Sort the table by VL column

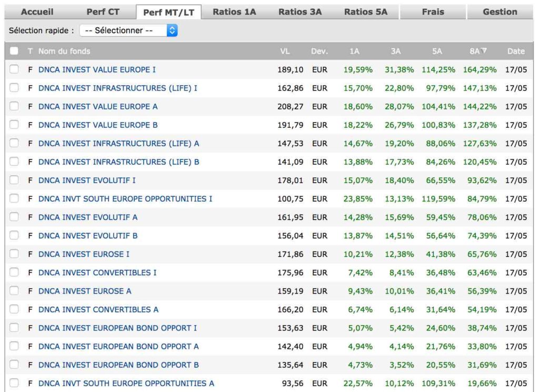click(x=285, y=51)
